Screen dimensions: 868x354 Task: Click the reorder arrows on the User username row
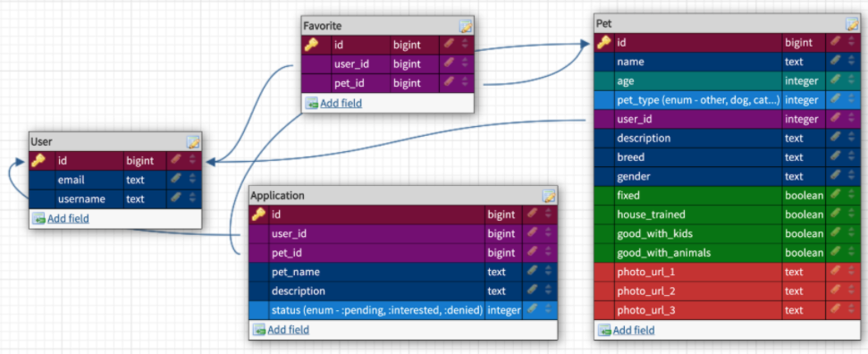(192, 198)
